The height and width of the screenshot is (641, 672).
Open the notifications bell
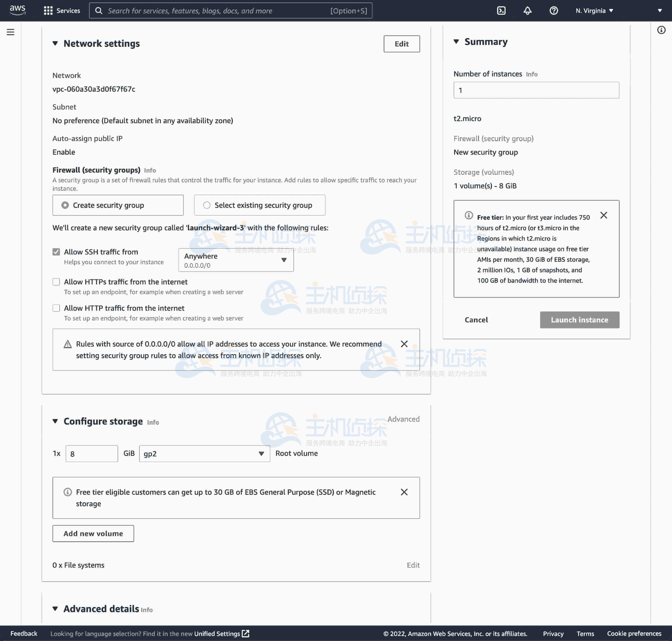pyautogui.click(x=527, y=11)
